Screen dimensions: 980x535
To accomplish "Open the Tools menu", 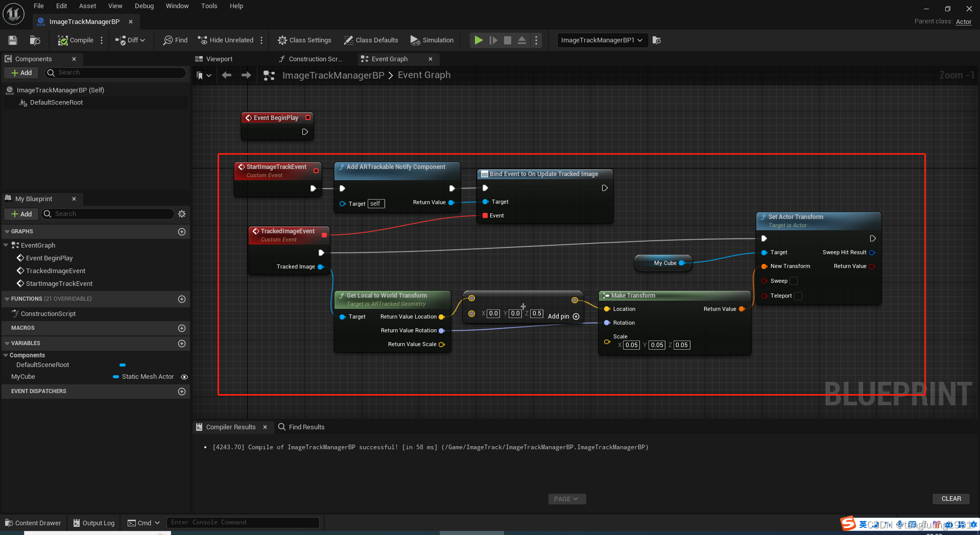I will [209, 6].
